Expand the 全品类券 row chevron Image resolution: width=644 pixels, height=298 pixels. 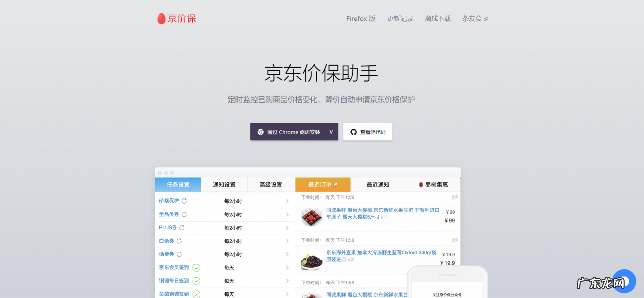point(287,214)
